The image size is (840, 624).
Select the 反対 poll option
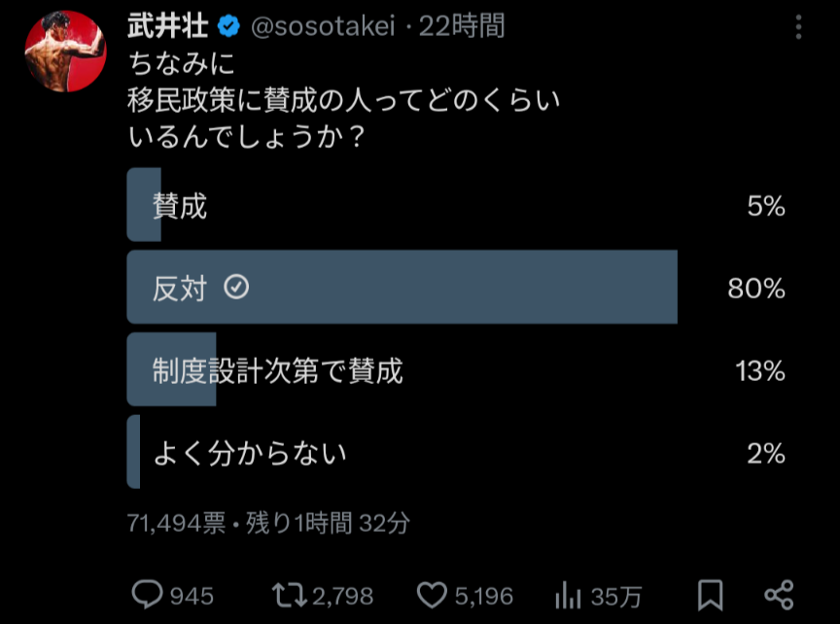point(181,288)
